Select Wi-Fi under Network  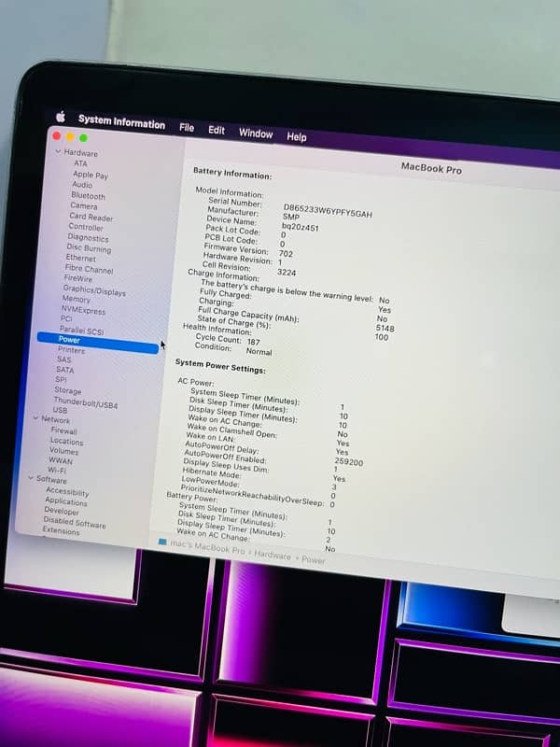(57, 471)
